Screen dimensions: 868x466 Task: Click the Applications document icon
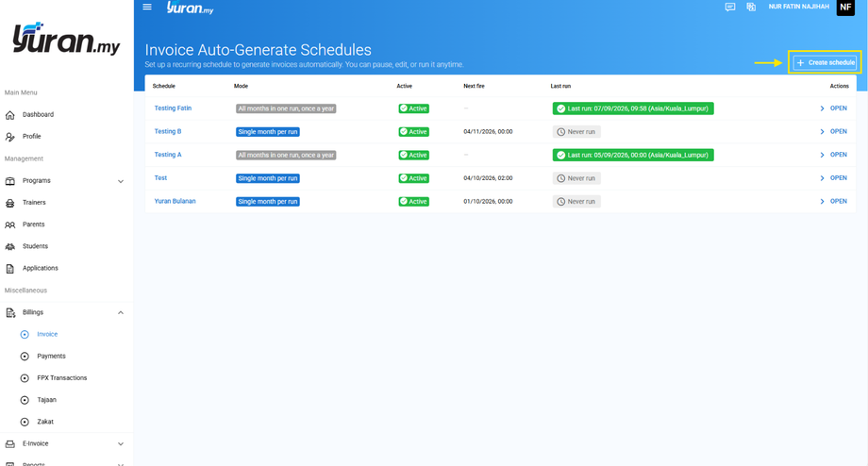coord(10,269)
